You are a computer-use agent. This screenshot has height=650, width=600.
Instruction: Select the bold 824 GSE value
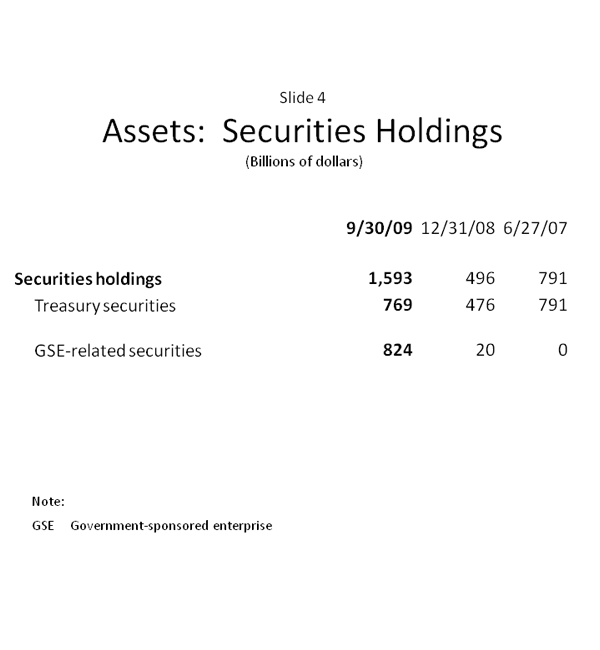[x=397, y=351]
